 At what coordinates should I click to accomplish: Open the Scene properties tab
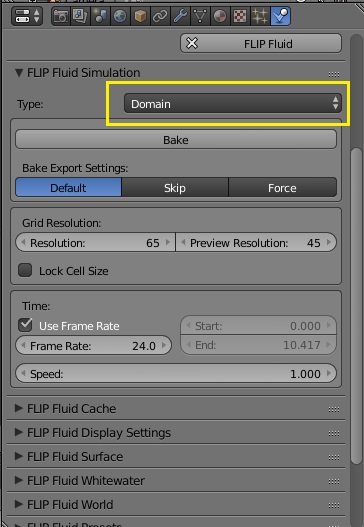pos(100,16)
